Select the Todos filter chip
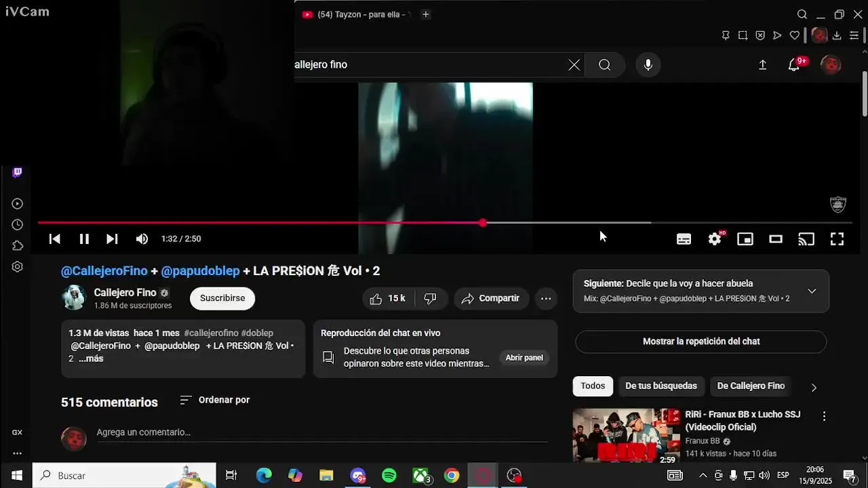 (x=593, y=386)
